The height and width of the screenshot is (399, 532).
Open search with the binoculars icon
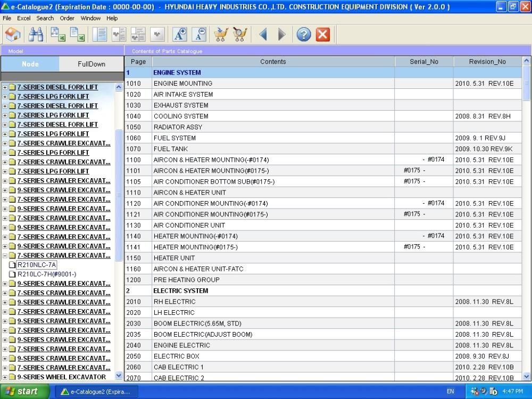[x=36, y=35]
